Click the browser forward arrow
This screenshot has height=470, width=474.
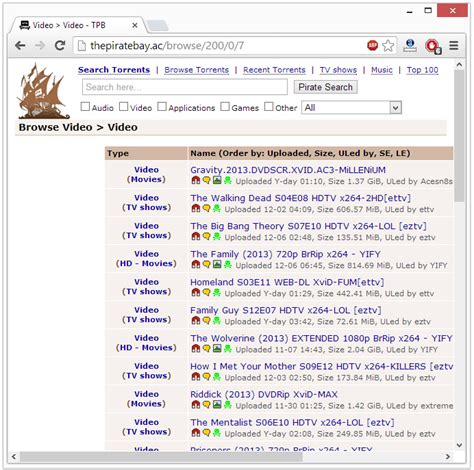[x=40, y=45]
